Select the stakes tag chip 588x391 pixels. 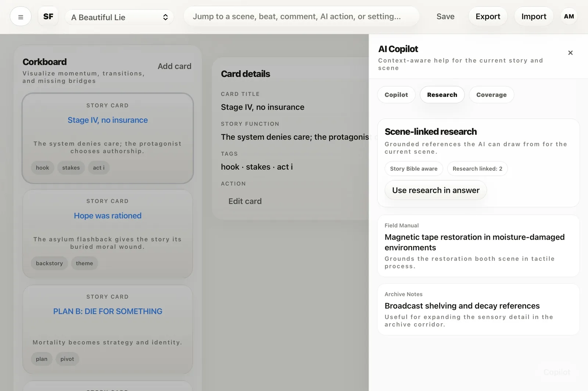pyautogui.click(x=71, y=168)
